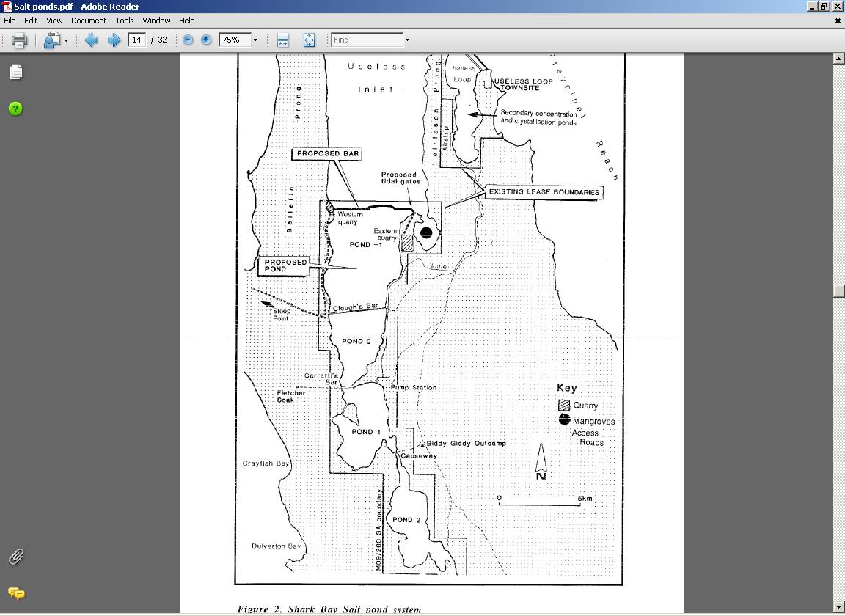Select the fit full page icon

point(309,40)
